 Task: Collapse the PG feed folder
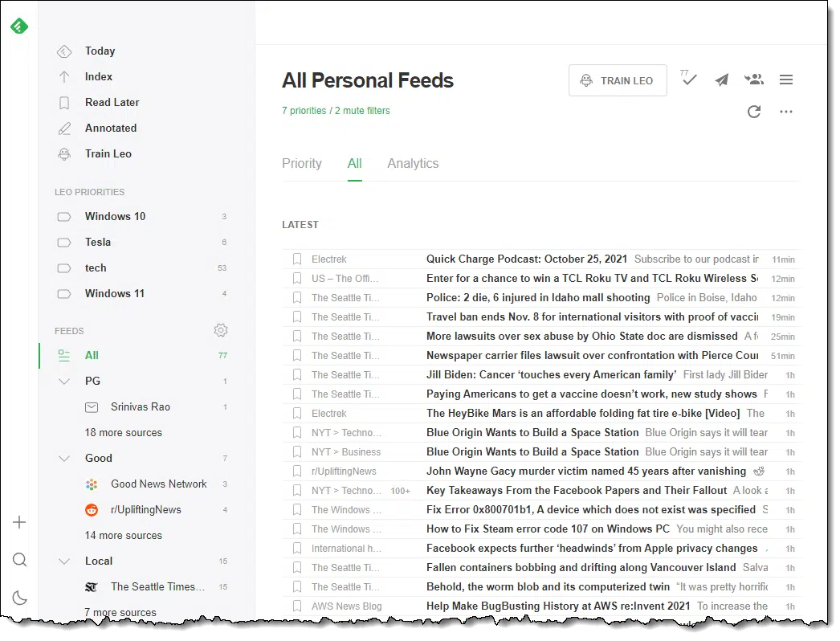click(64, 381)
